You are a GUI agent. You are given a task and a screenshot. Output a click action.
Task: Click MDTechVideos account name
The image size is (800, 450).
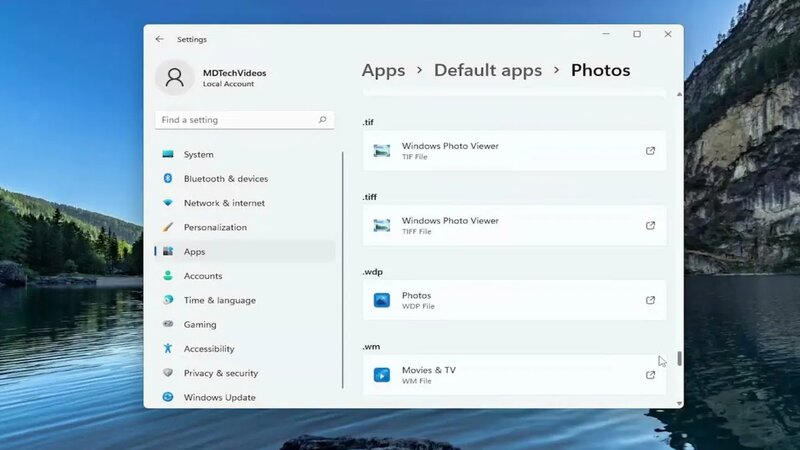(234, 73)
